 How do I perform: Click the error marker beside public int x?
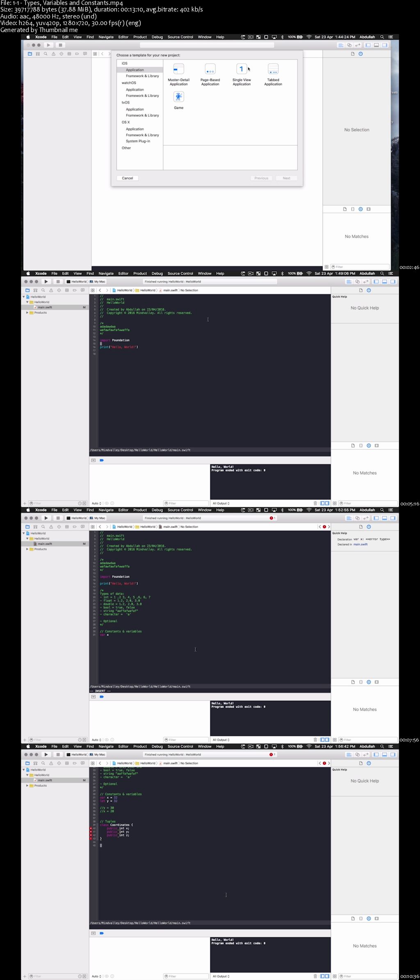click(x=91, y=829)
